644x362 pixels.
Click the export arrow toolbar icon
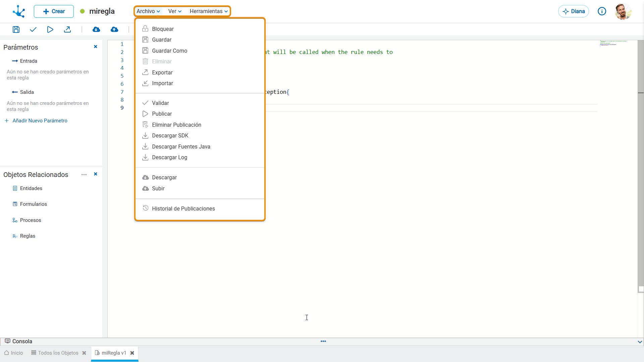point(67,29)
